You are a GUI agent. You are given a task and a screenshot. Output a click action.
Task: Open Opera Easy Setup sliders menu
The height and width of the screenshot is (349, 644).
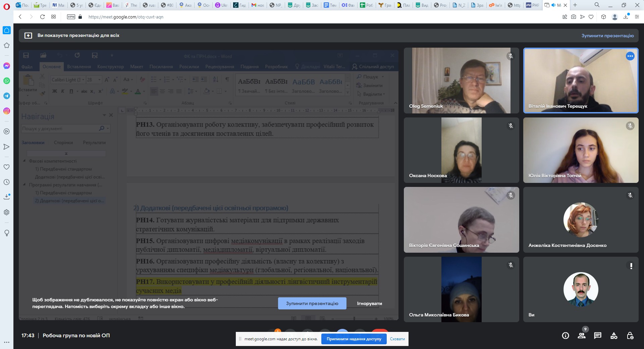637,17
